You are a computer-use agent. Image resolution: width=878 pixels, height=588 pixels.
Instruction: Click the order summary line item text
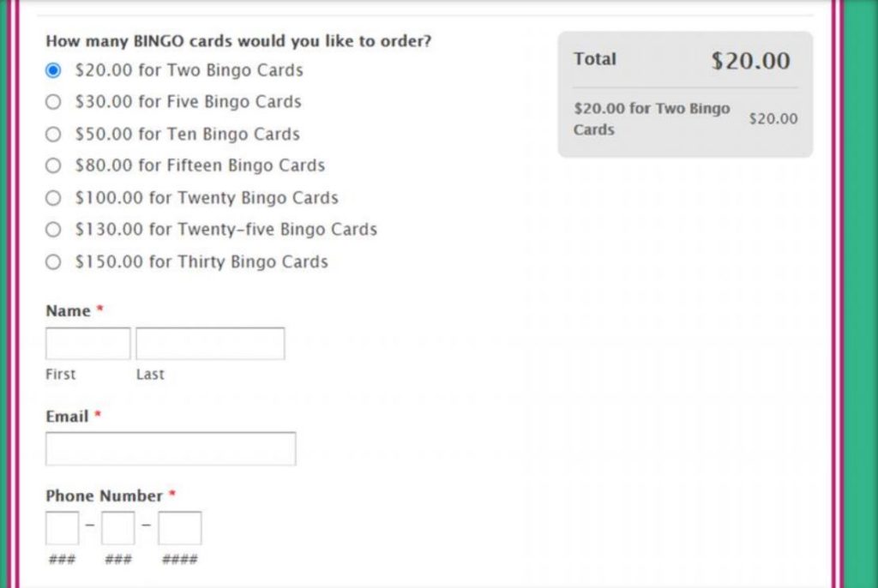pyautogui.click(x=652, y=119)
